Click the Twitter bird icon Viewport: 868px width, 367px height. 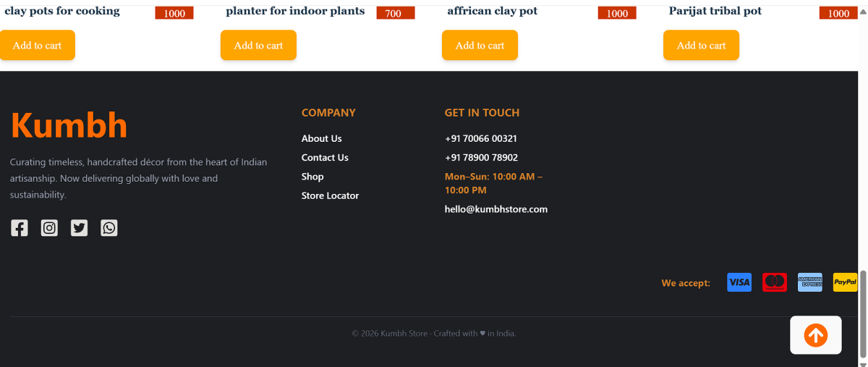coord(79,228)
